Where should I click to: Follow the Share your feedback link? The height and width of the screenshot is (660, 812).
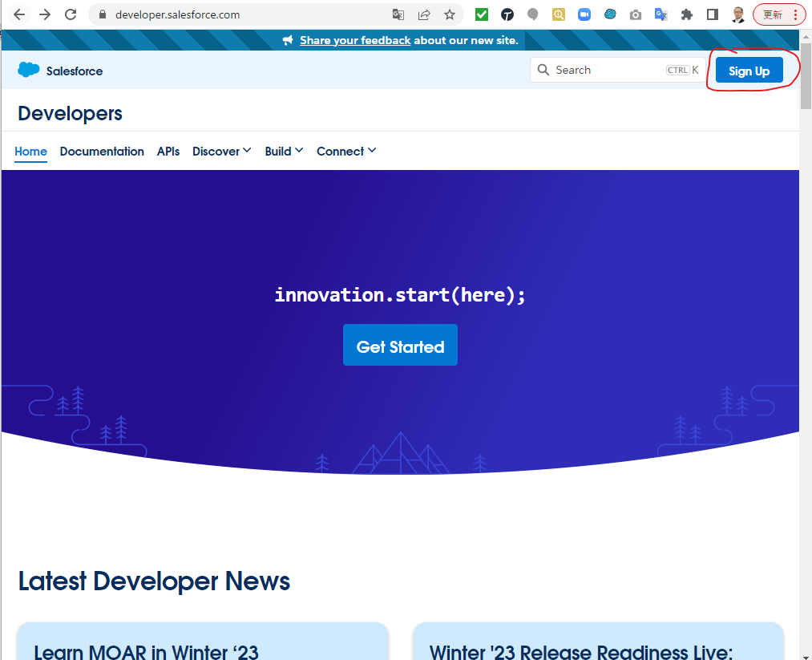pos(355,40)
